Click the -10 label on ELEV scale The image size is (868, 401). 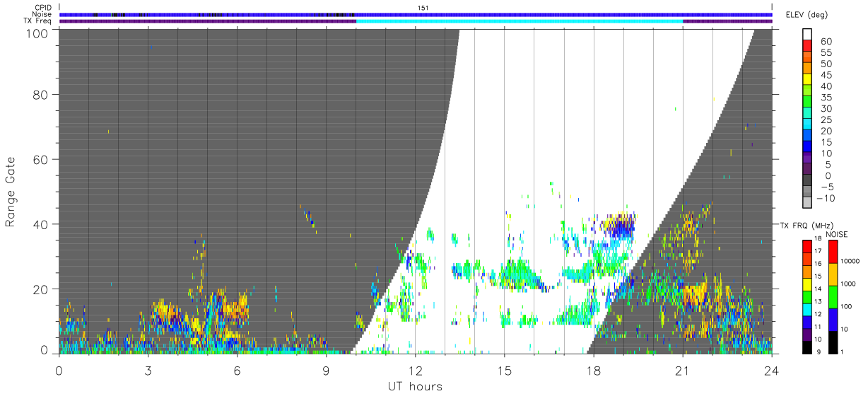pos(826,198)
